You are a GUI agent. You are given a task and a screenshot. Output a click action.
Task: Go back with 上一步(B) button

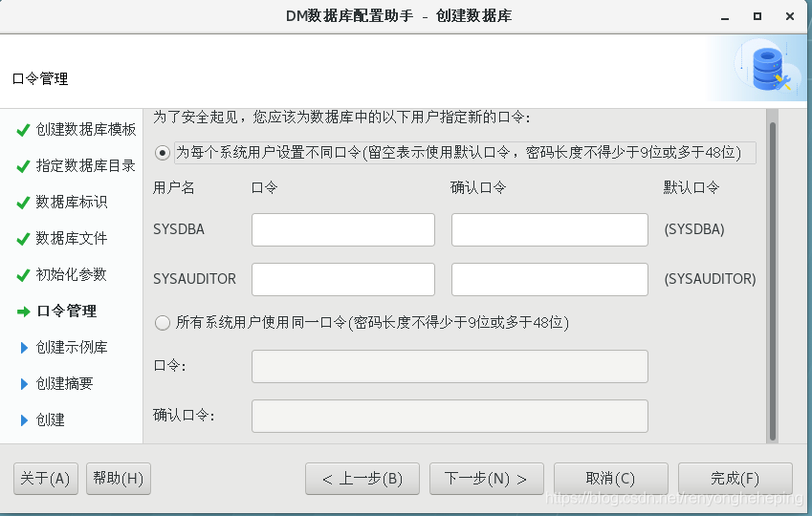[362, 479]
